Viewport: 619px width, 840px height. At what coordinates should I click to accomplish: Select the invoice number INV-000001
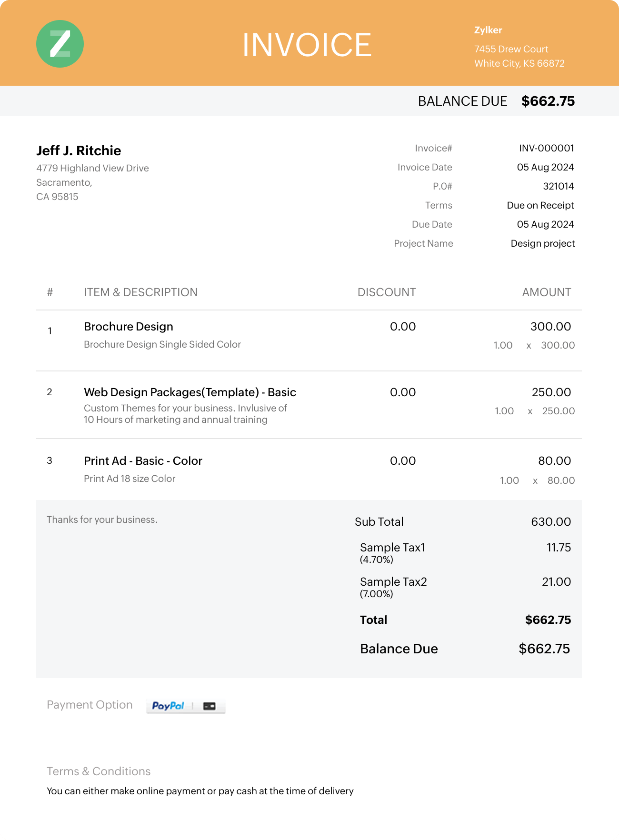click(546, 148)
